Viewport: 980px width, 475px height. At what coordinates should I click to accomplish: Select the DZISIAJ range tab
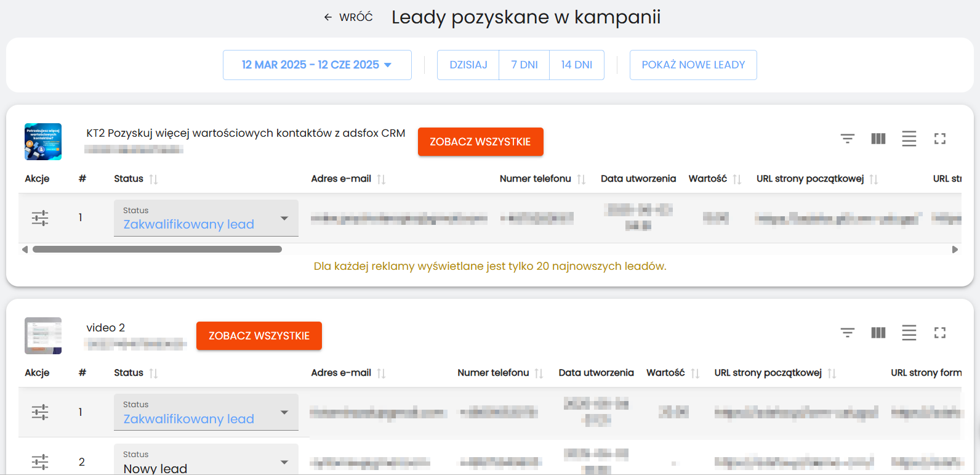[x=468, y=65]
